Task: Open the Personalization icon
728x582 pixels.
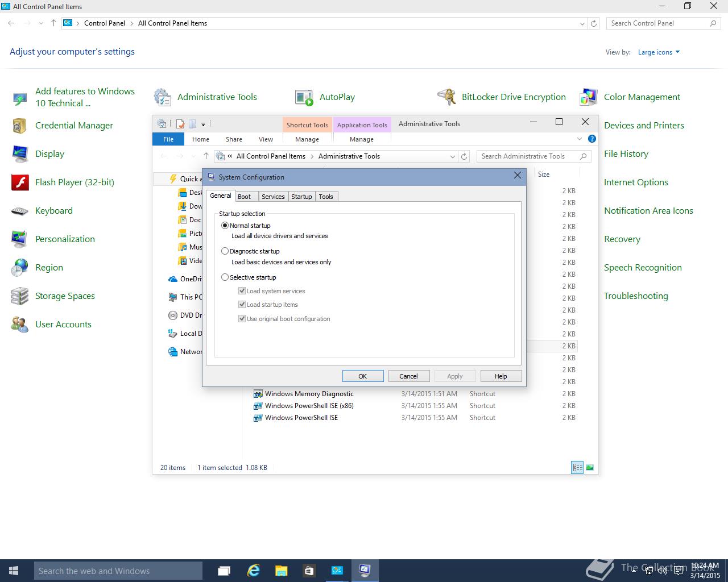Action: click(x=20, y=239)
